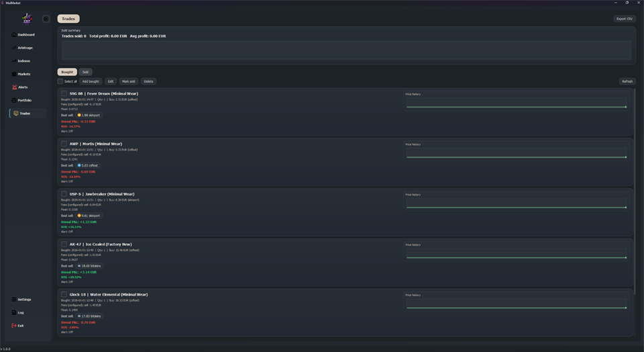Open the Log document icon
This screenshot has width=644, height=352.
point(14,312)
